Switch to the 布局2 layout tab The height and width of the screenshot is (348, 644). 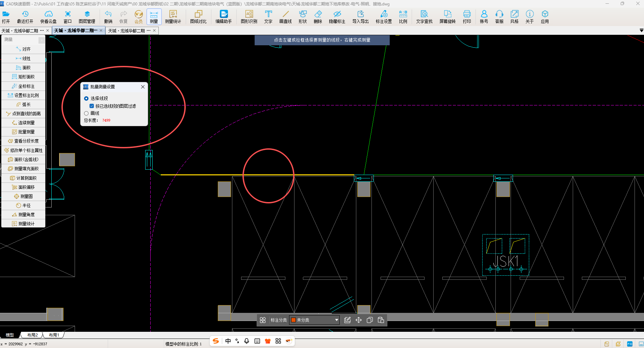click(x=32, y=335)
